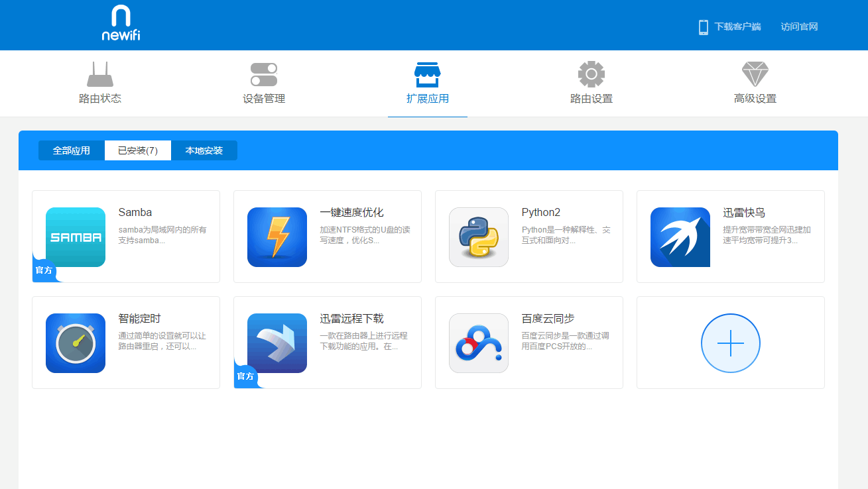Click the 官方 badge on 迅雷远程下载
The image size is (868, 489).
click(245, 376)
